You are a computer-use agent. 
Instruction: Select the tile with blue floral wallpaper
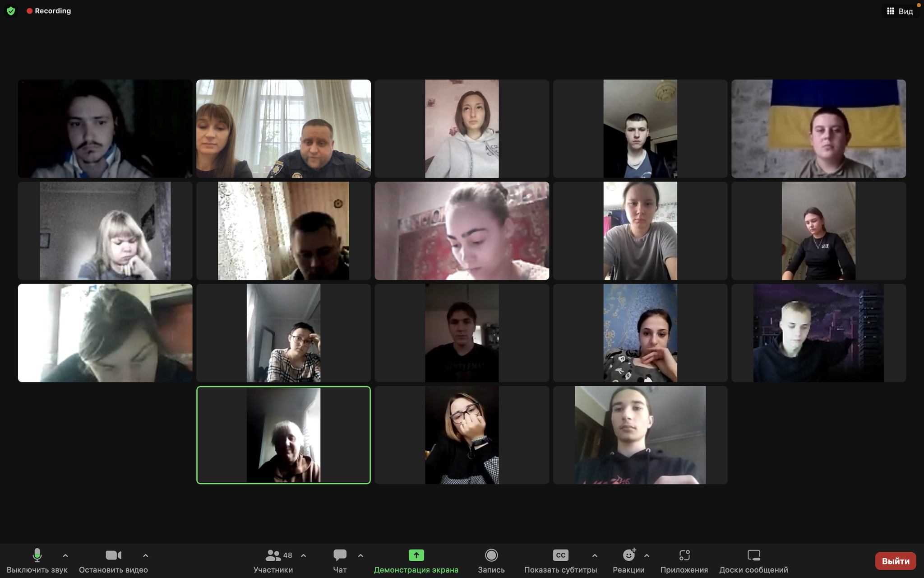coord(640,333)
